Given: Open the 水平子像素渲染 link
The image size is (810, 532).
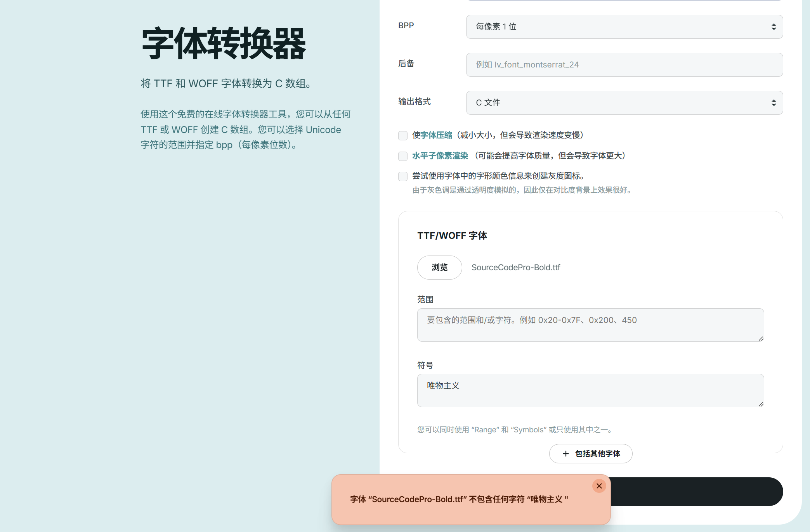Looking at the screenshot, I should click(x=440, y=155).
